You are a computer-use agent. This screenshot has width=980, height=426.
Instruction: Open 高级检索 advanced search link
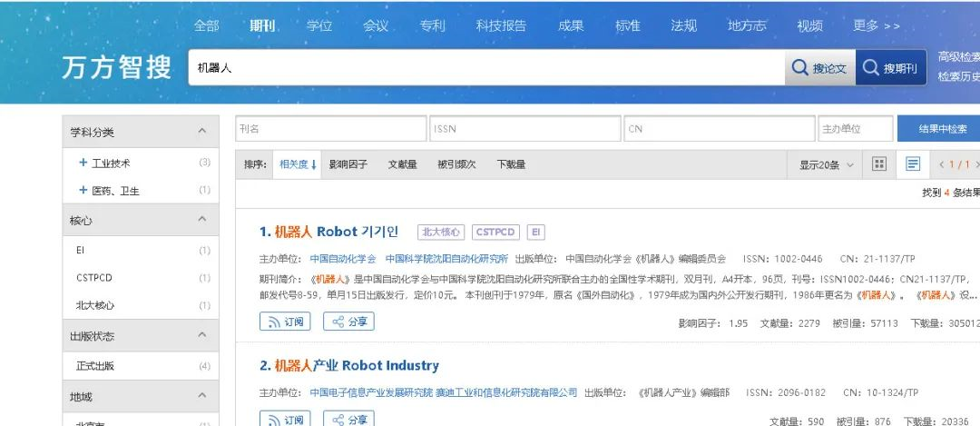(x=959, y=57)
